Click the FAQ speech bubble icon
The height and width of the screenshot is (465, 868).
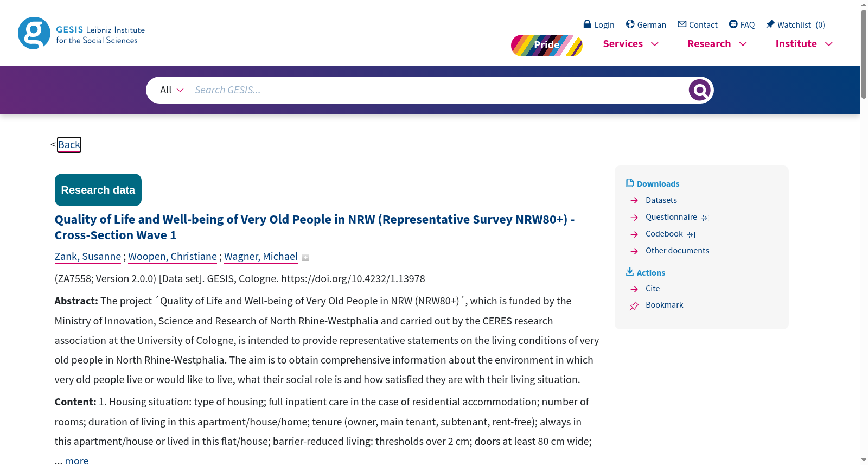733,24
